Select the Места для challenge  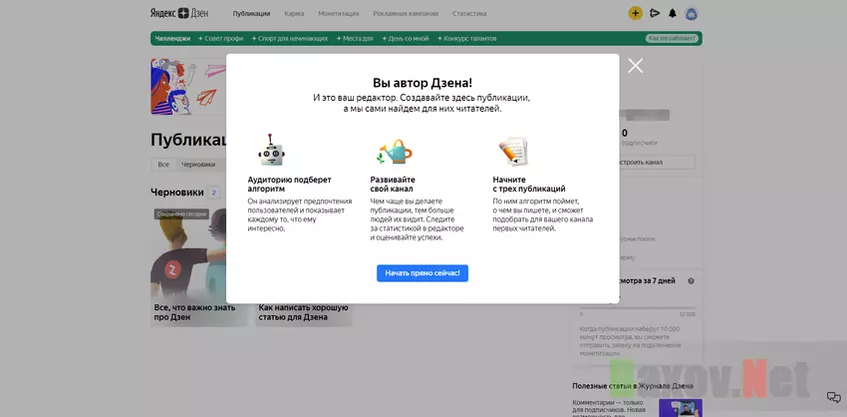[355, 38]
